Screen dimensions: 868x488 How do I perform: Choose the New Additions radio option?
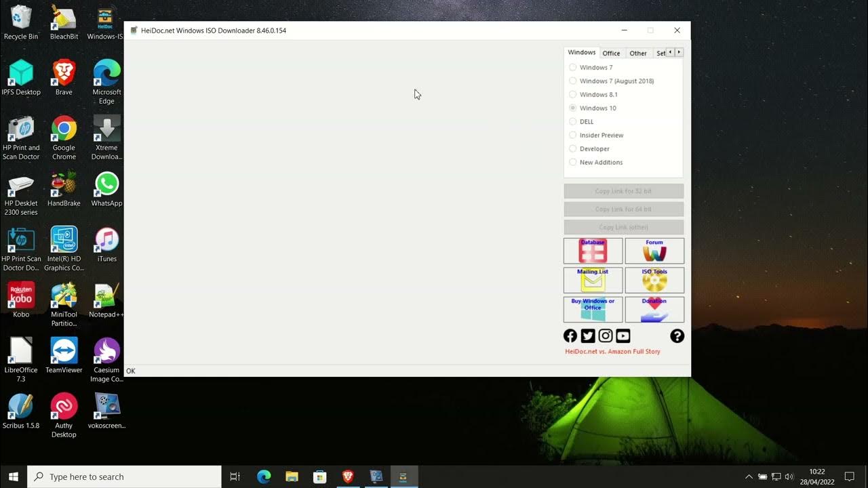pyautogui.click(x=596, y=162)
